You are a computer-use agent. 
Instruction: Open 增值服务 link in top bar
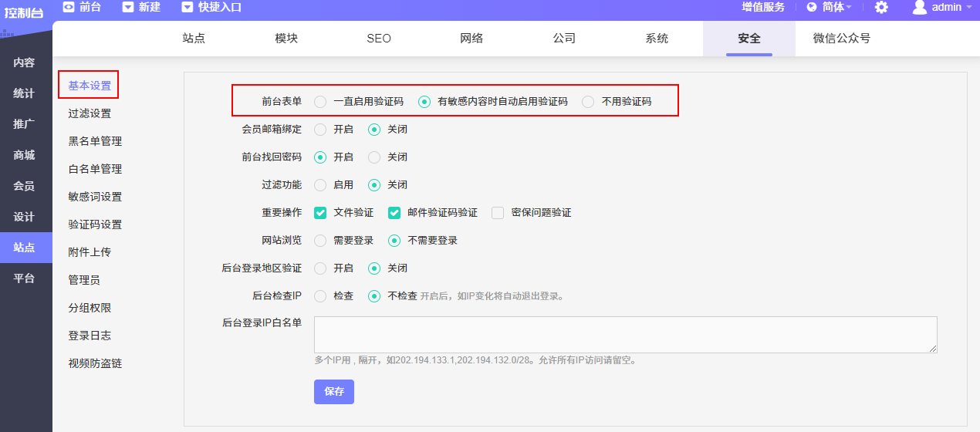pyautogui.click(x=763, y=7)
